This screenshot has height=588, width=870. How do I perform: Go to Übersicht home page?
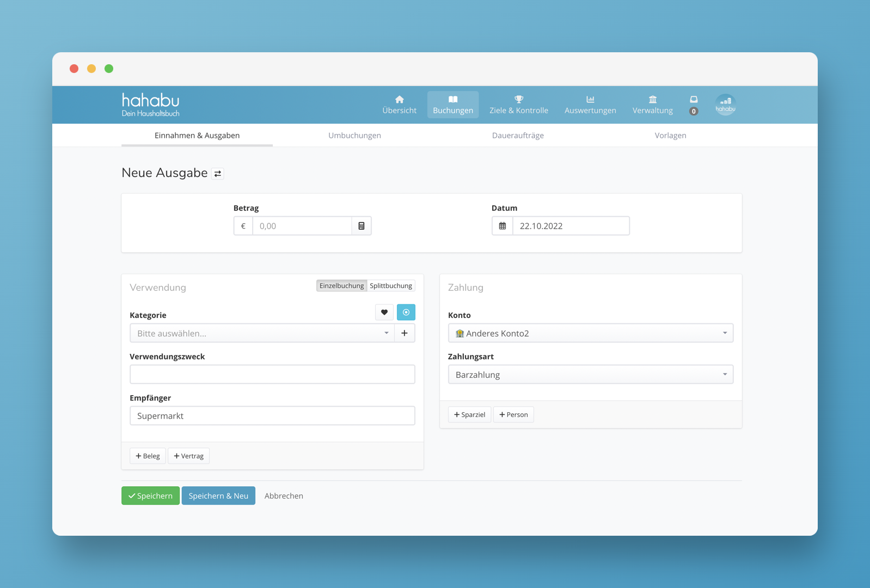tap(399, 105)
